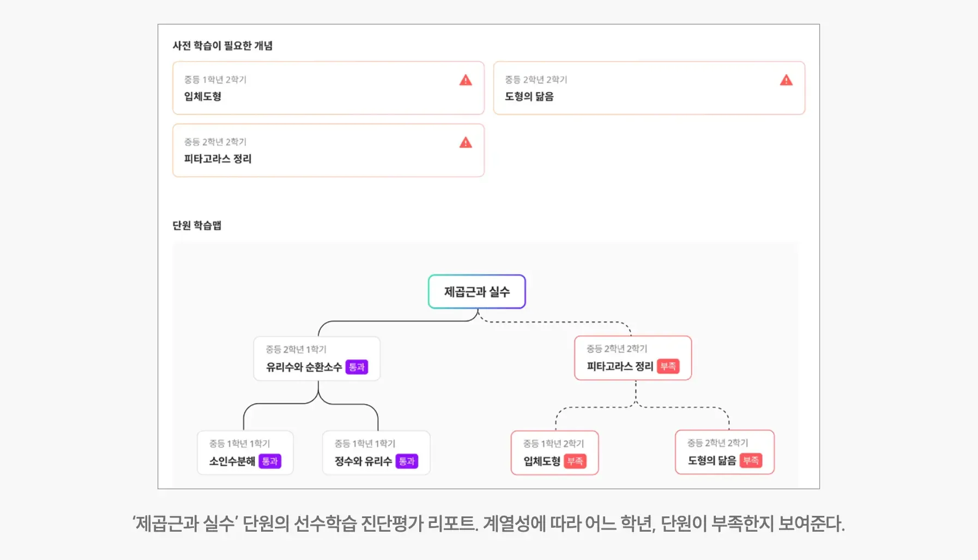Select the 부족 badge on 피타고라스 정리 node

669,367
